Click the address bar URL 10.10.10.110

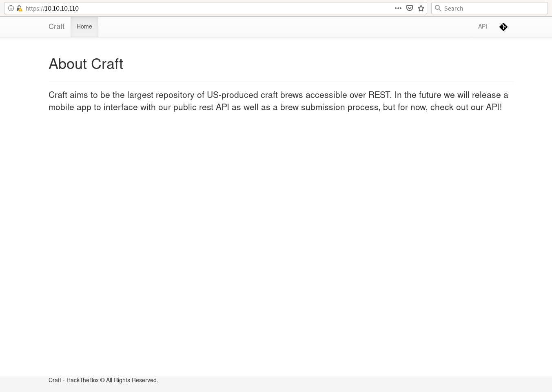52,8
